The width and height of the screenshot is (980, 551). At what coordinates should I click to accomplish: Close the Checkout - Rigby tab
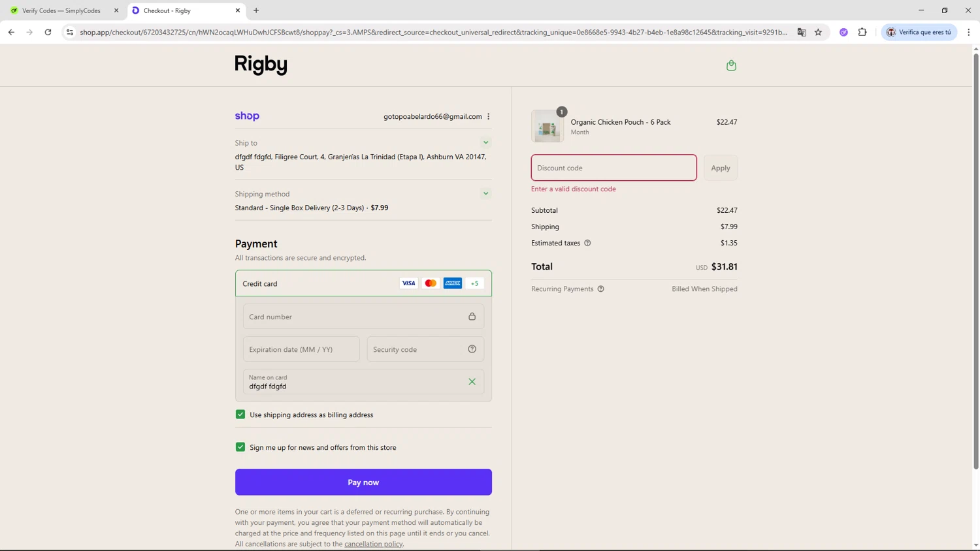pos(238,10)
